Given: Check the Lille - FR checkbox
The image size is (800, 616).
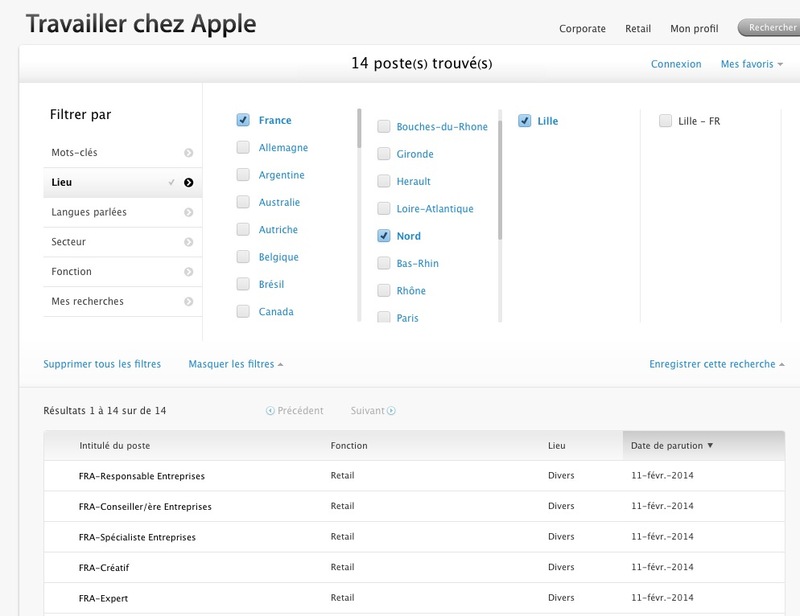Looking at the screenshot, I should tap(665, 121).
